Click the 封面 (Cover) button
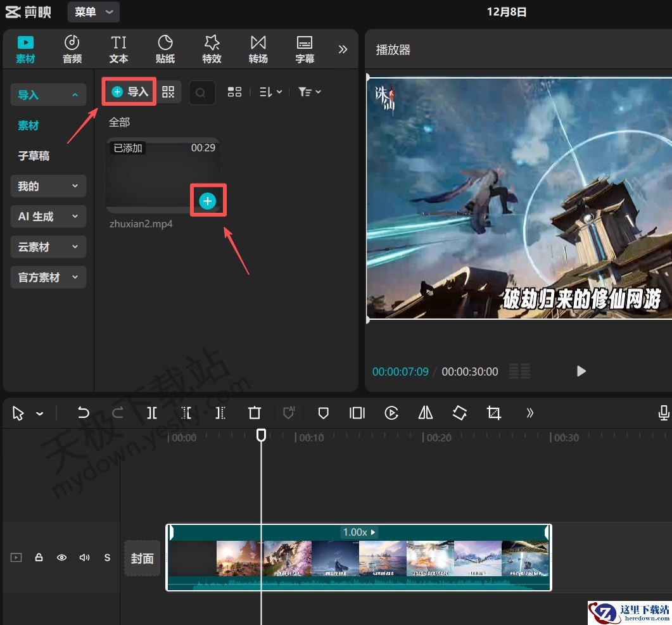This screenshot has height=625, width=672. 142,558
